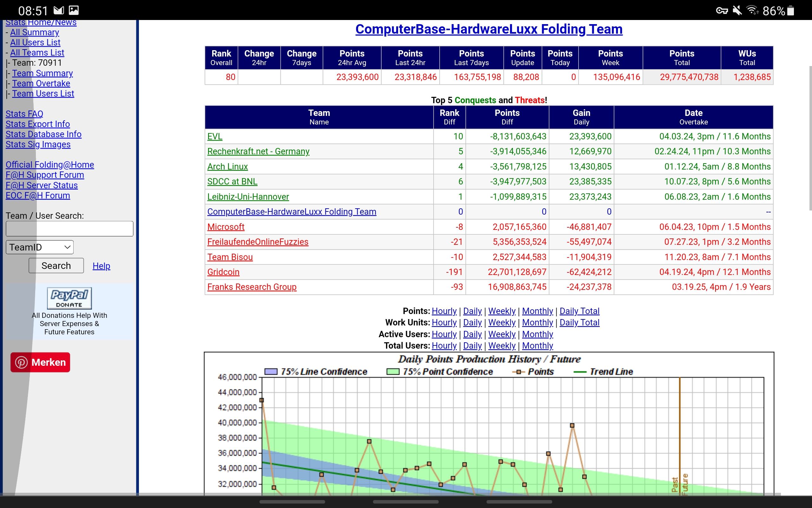Click the Search button
The width and height of the screenshot is (812, 508).
(x=56, y=266)
